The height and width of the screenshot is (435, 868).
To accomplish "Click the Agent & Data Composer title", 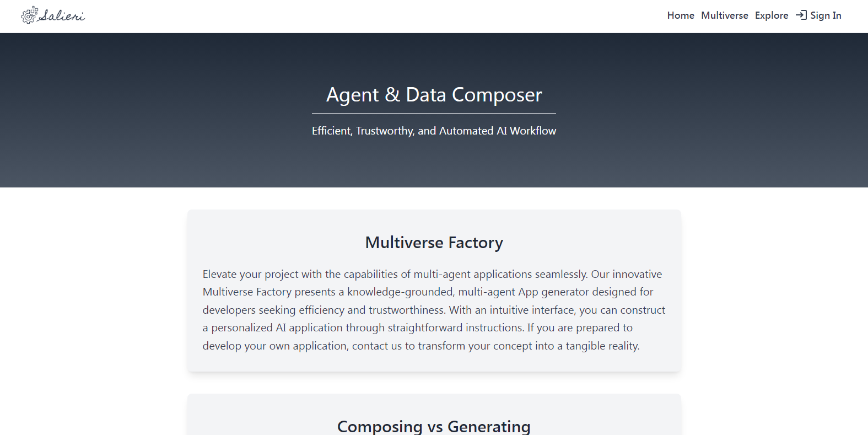I will pyautogui.click(x=434, y=95).
